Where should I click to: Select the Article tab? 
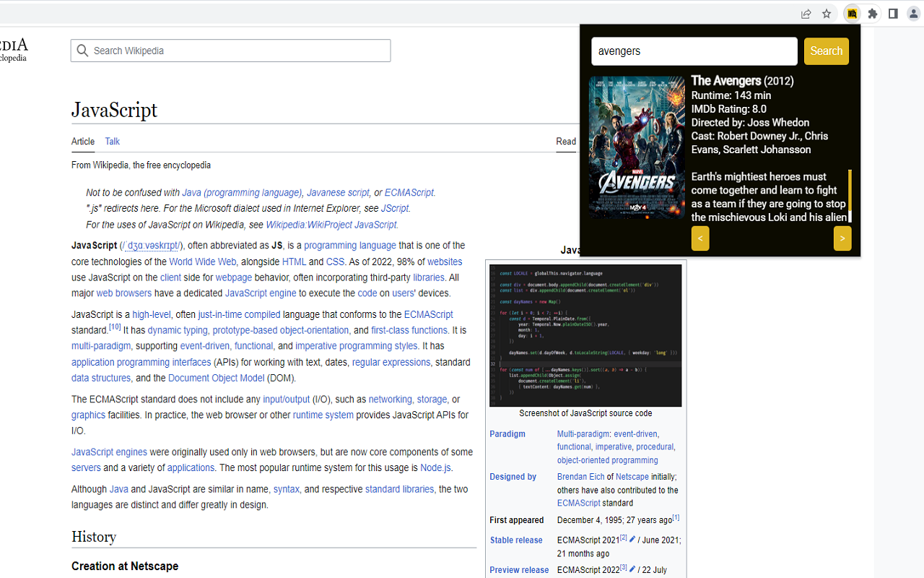[x=83, y=142]
